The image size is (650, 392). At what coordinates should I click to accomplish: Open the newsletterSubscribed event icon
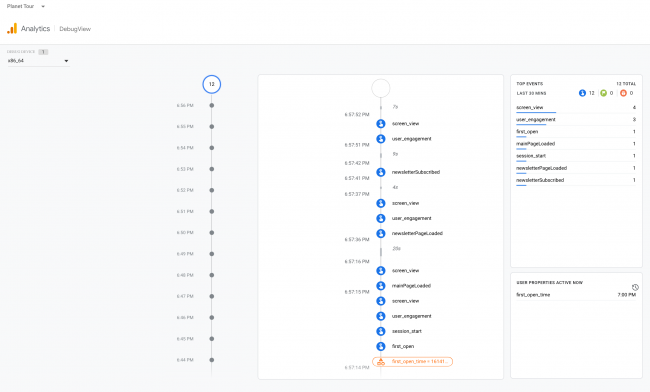(381, 172)
